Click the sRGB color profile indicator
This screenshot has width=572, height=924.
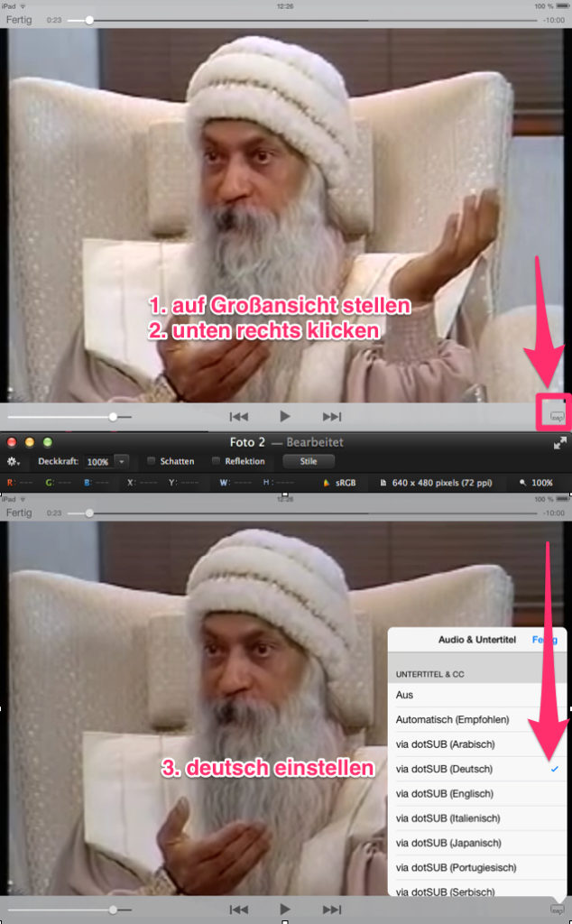(339, 483)
